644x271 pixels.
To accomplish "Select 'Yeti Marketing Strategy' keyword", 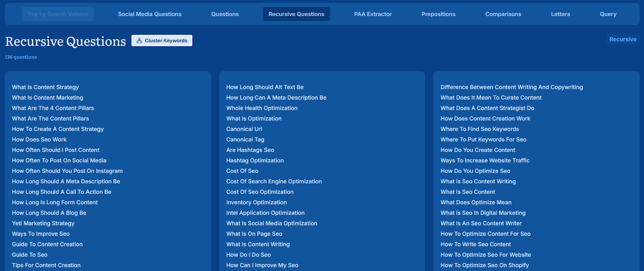I will tap(43, 223).
